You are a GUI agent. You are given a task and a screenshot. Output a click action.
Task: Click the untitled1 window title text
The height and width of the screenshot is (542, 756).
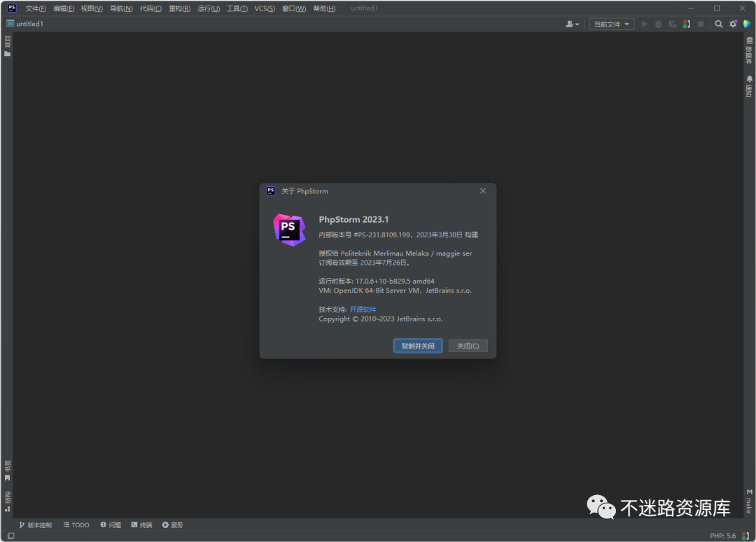click(364, 8)
